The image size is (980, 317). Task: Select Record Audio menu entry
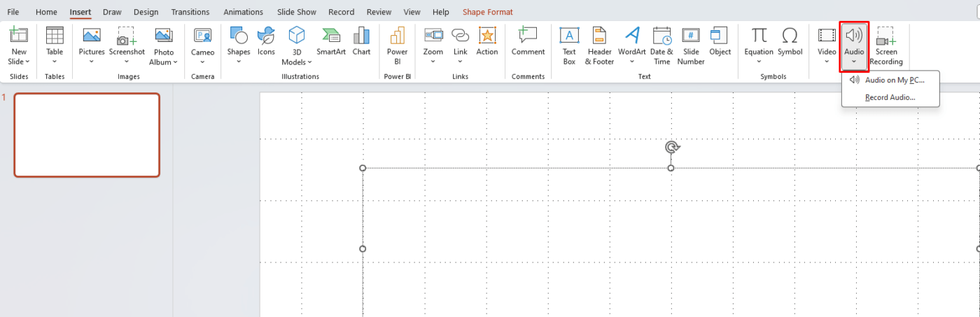click(x=890, y=97)
